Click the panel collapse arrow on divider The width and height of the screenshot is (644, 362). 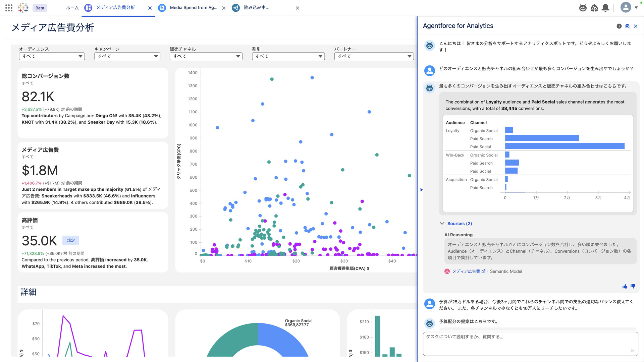point(422,190)
